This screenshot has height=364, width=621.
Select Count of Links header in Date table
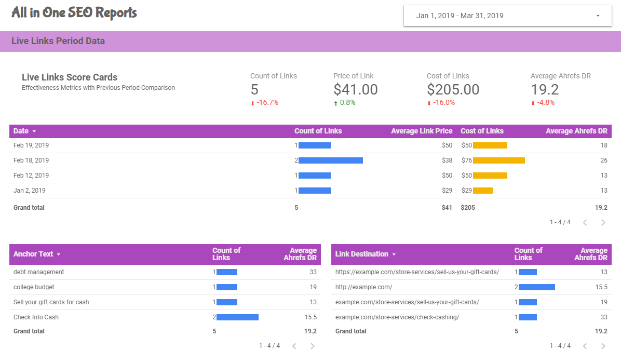click(x=318, y=131)
